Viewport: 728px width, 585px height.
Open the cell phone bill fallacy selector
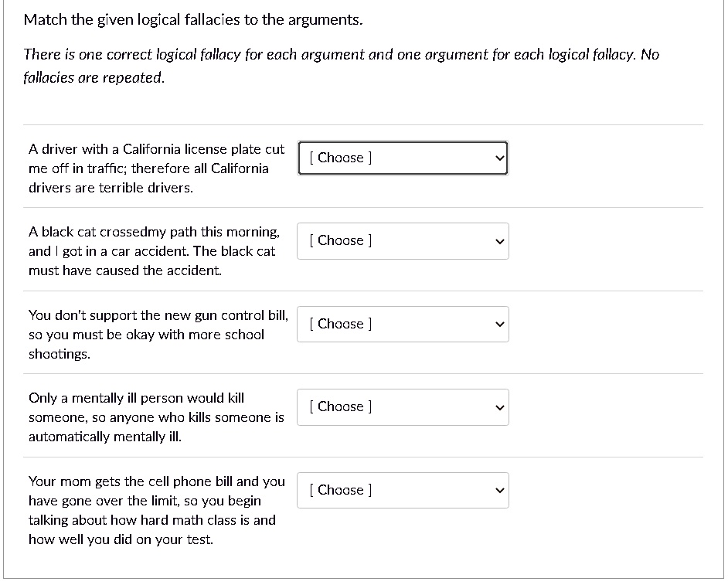click(x=402, y=490)
